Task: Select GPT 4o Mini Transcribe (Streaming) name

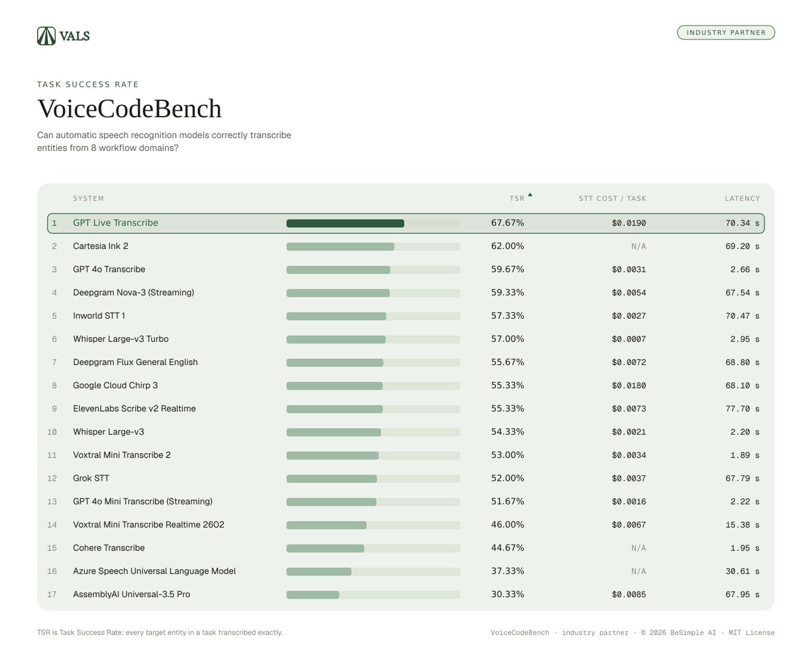Action: [x=143, y=502]
